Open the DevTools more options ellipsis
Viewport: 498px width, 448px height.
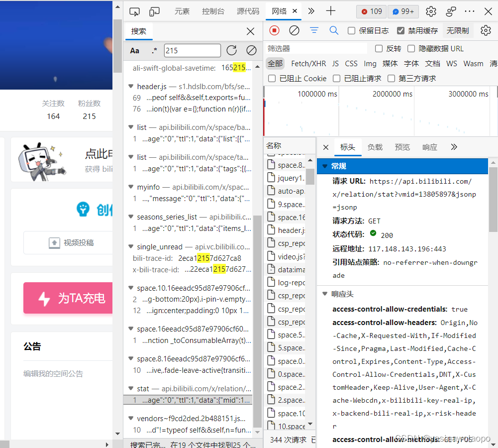470,11
